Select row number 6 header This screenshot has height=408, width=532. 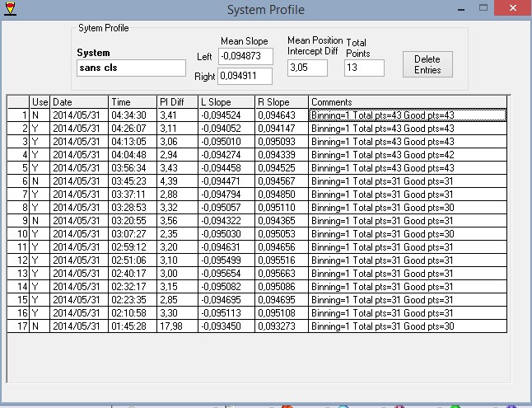click(18, 181)
